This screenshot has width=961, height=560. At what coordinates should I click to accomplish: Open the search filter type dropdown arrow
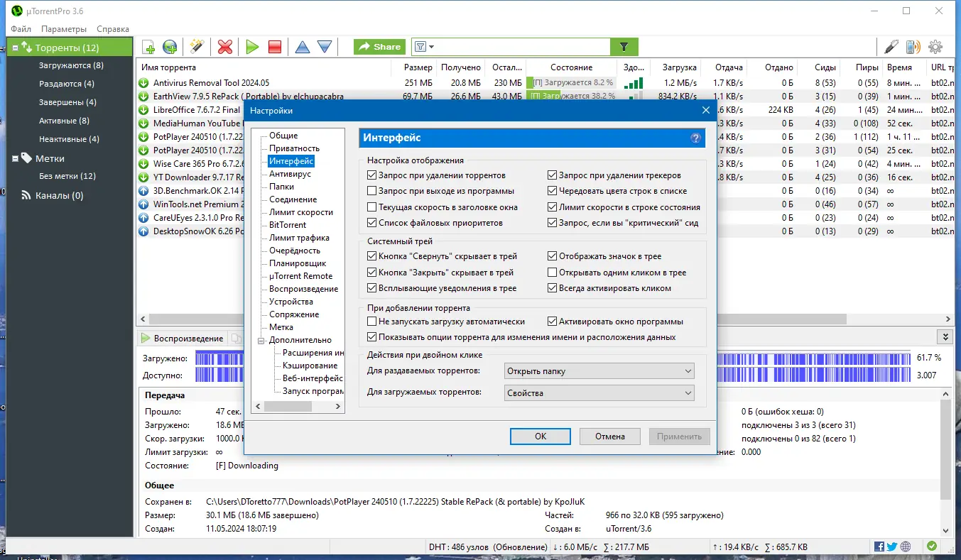431,47
